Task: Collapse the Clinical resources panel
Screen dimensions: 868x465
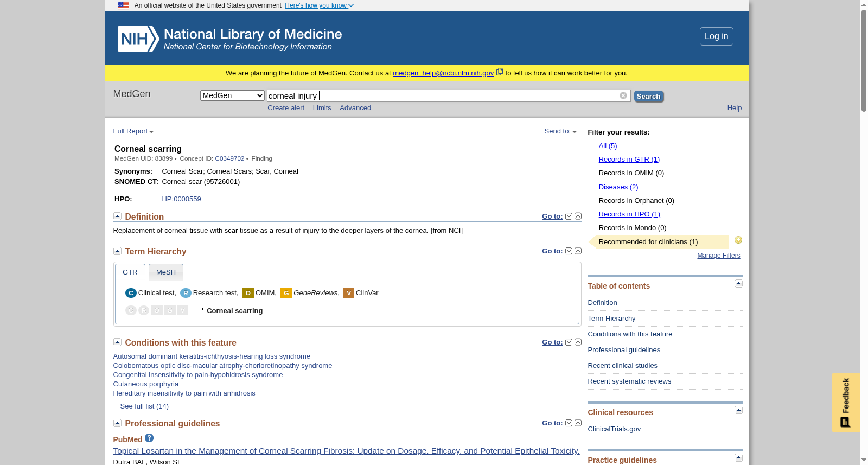Action: coord(738,410)
